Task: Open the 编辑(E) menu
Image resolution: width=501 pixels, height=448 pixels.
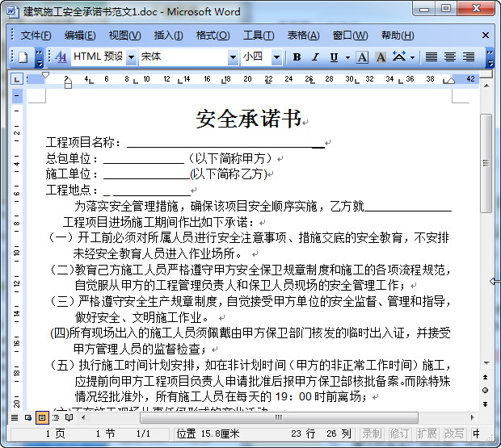Action: click(x=80, y=35)
